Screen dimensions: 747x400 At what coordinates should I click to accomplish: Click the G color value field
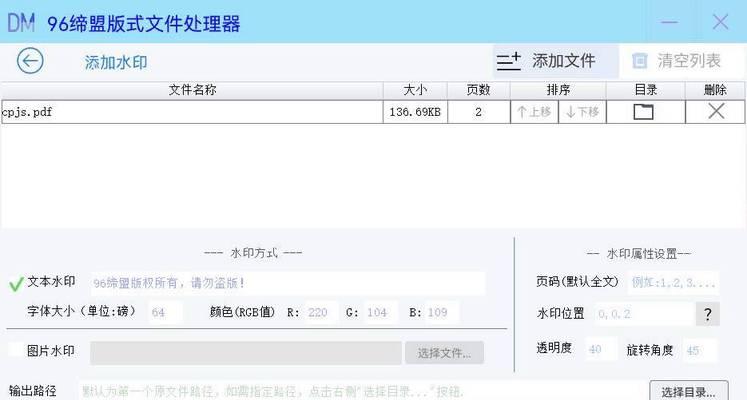click(x=380, y=312)
